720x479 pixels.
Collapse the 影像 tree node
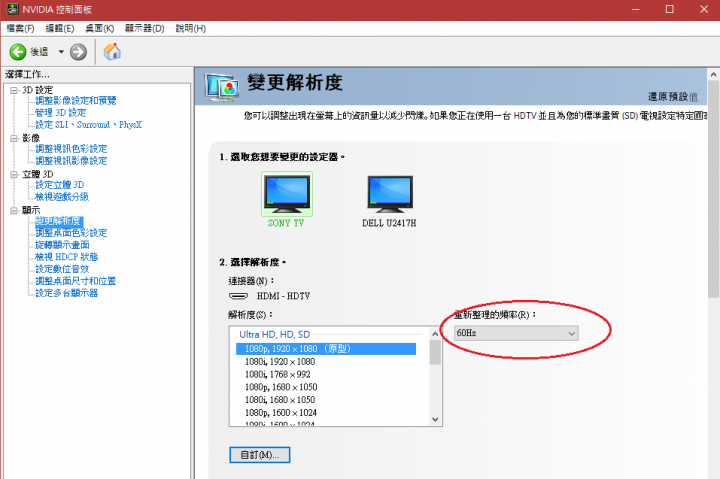(x=14, y=138)
